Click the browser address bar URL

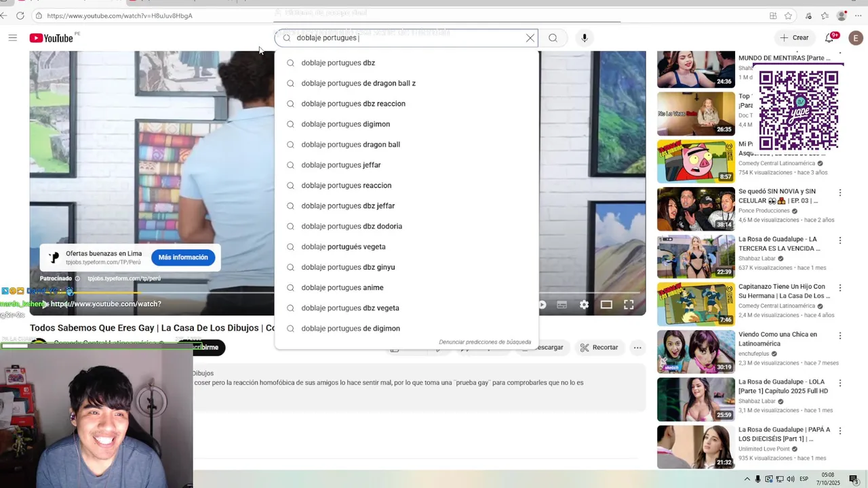[x=119, y=16]
